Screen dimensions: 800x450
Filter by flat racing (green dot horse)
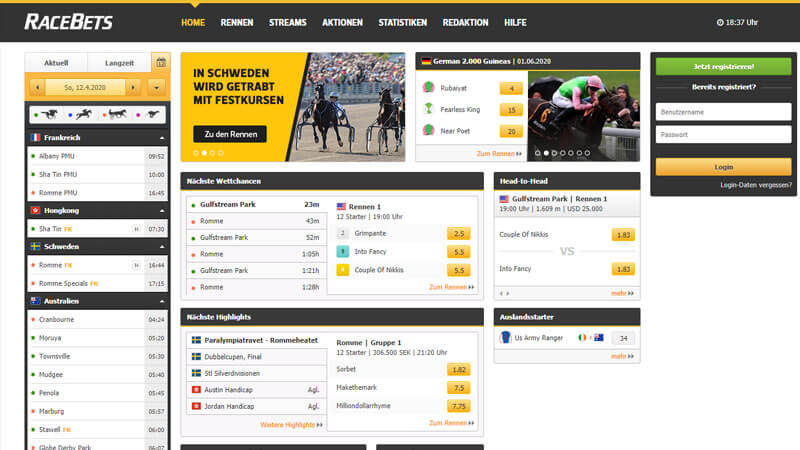pyautogui.click(x=46, y=115)
